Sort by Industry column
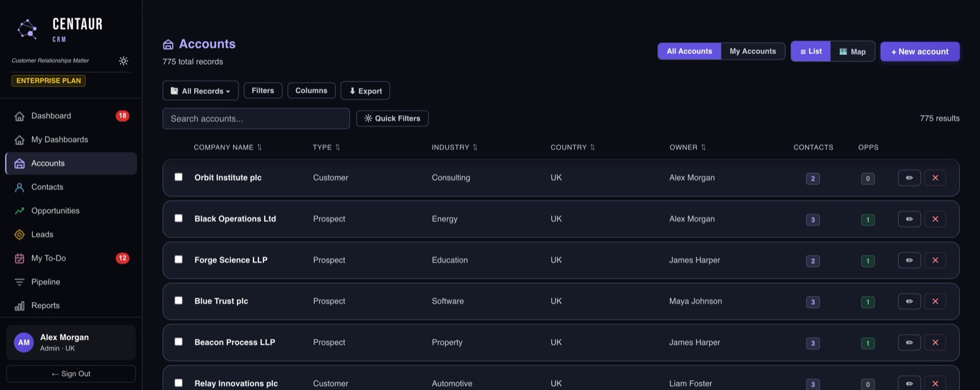Image resolution: width=980 pixels, height=390 pixels. 454,148
